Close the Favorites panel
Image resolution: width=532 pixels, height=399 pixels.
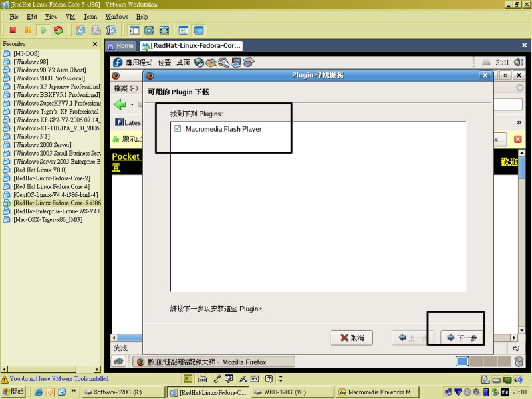point(95,44)
